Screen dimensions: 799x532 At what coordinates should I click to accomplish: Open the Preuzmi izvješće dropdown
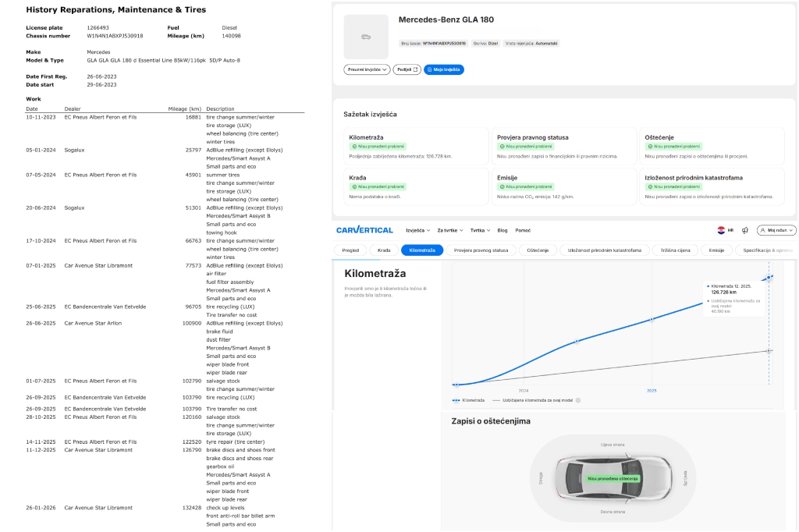tap(367, 69)
